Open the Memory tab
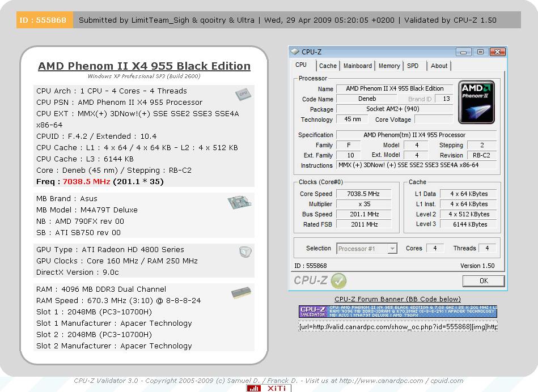538x392 pixels. click(389, 66)
